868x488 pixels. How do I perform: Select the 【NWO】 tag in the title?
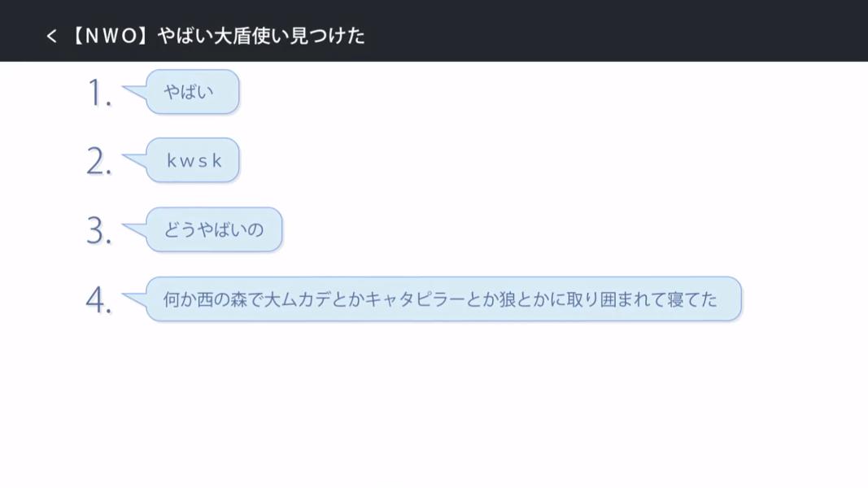[x=111, y=36]
